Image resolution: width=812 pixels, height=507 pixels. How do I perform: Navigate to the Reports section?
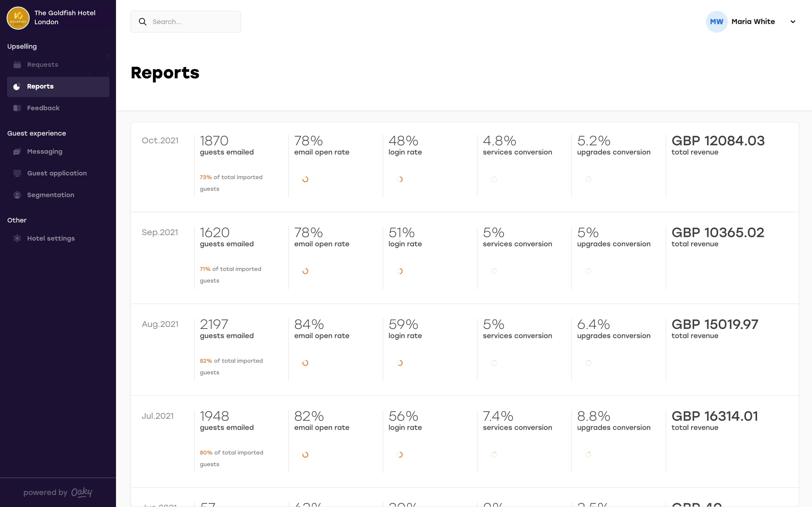(40, 86)
